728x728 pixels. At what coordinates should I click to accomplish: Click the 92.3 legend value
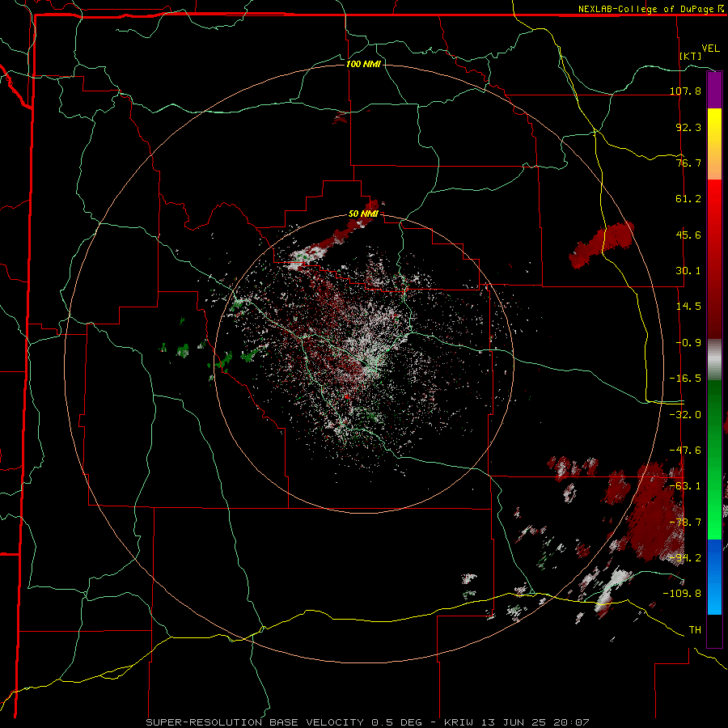pos(688,127)
